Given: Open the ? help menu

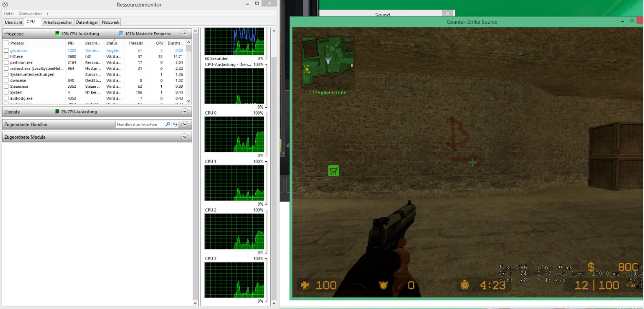Looking at the screenshot, I should tap(47, 13).
